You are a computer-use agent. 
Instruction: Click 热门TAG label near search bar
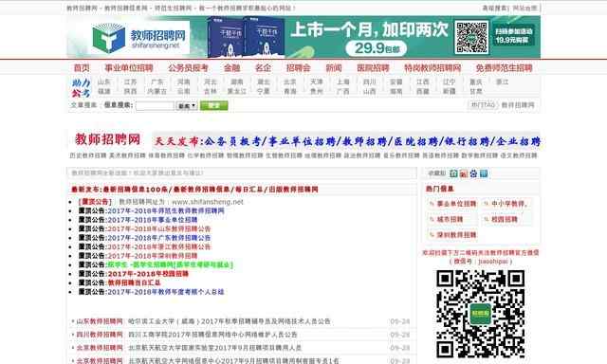tap(483, 105)
